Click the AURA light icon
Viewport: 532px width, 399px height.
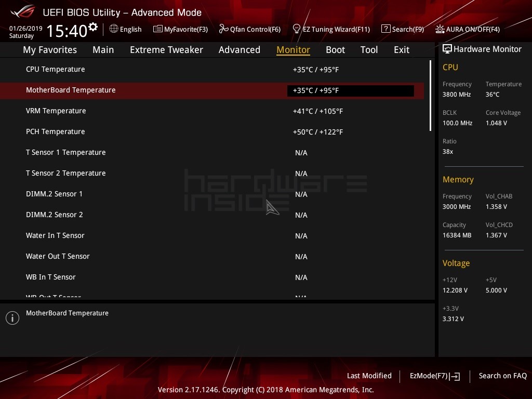[x=440, y=29]
